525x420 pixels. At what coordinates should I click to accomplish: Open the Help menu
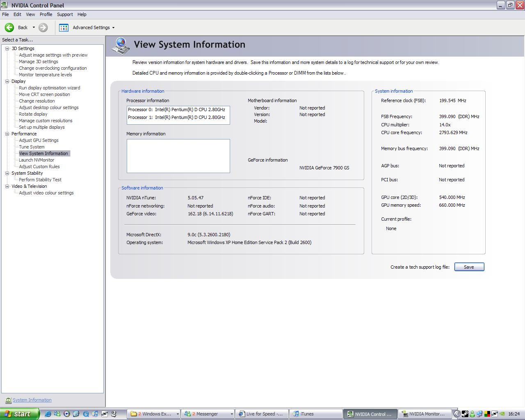[x=82, y=14]
